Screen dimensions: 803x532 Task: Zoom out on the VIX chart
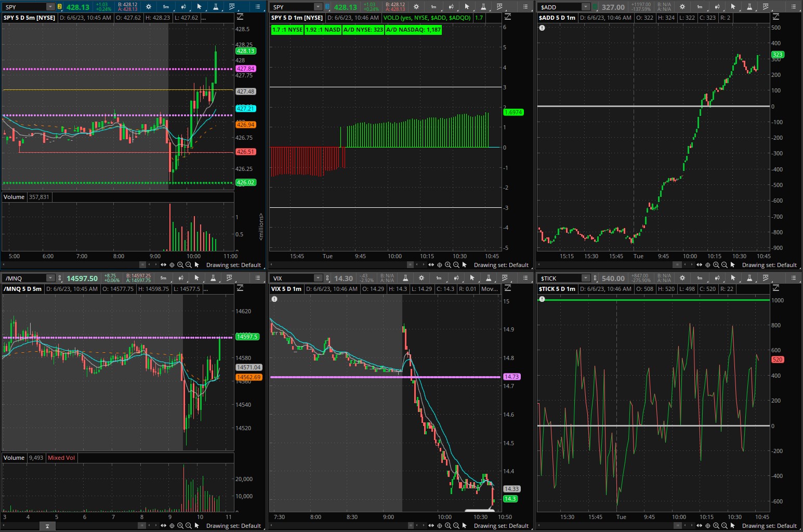point(456,526)
